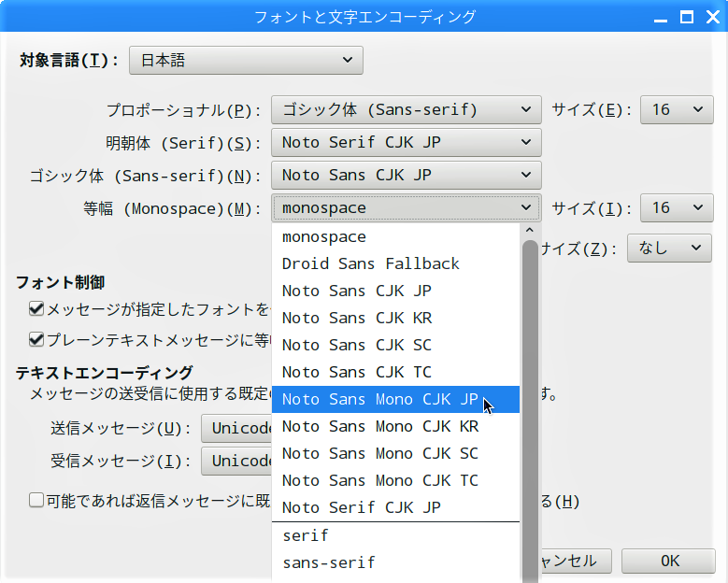Choose Noto Serif CJK JP in the list
The height and width of the screenshot is (583, 728).
pyautogui.click(x=395, y=507)
